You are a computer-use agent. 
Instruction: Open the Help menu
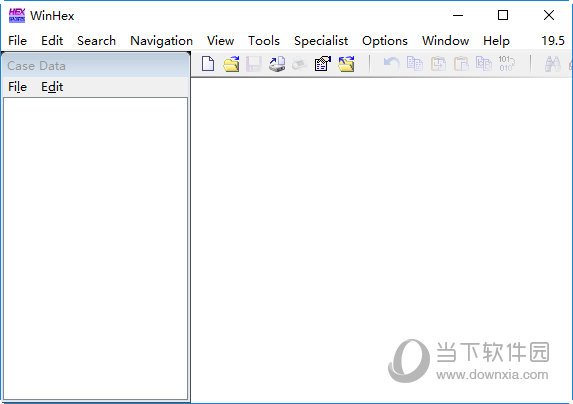[496, 41]
